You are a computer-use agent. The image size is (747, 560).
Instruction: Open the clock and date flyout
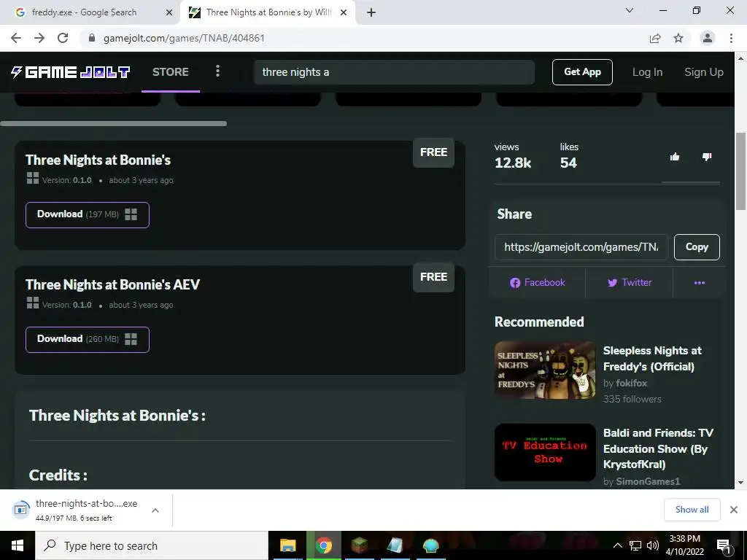pyautogui.click(x=684, y=545)
